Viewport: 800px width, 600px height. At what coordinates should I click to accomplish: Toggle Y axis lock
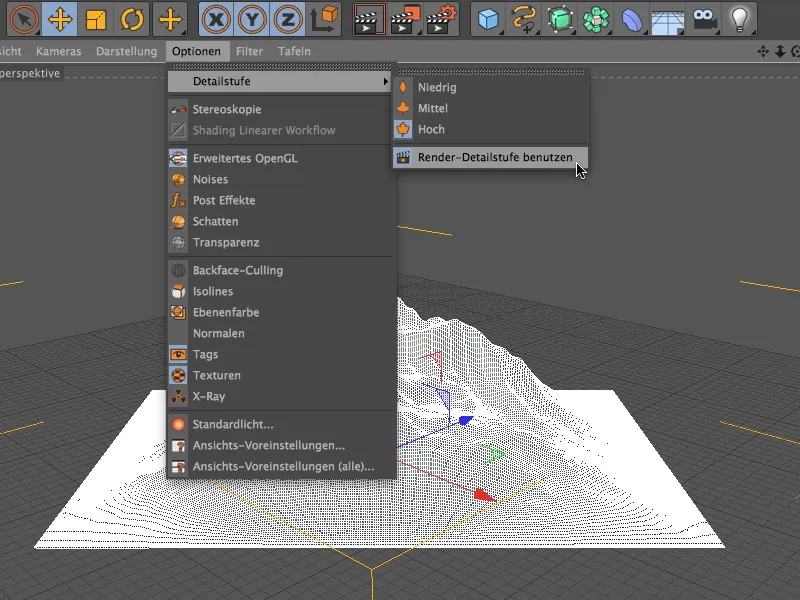[x=252, y=19]
